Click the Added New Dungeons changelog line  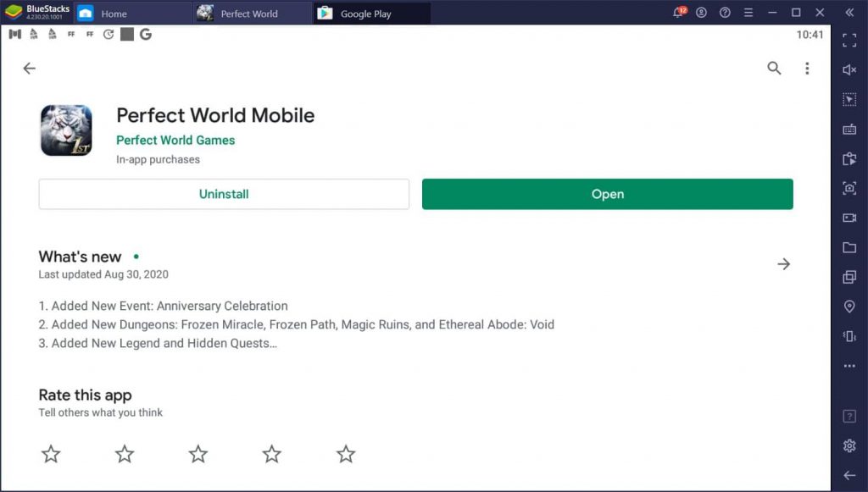296,324
